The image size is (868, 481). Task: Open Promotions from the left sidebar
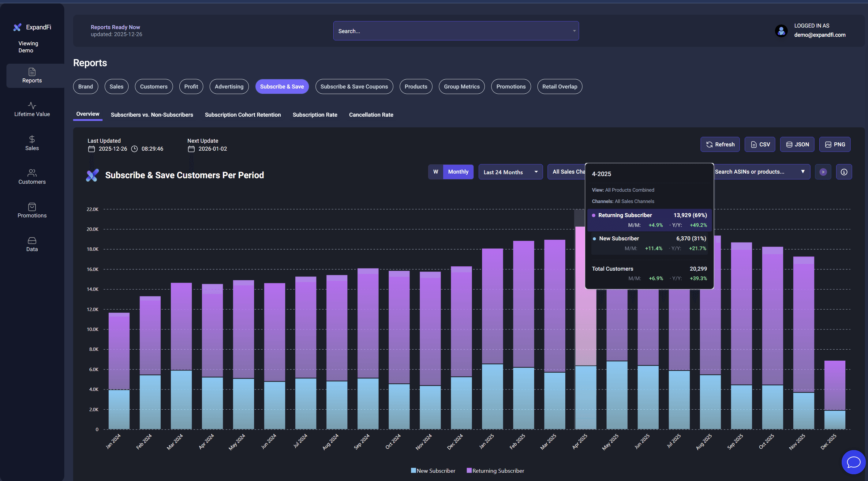pos(32,210)
